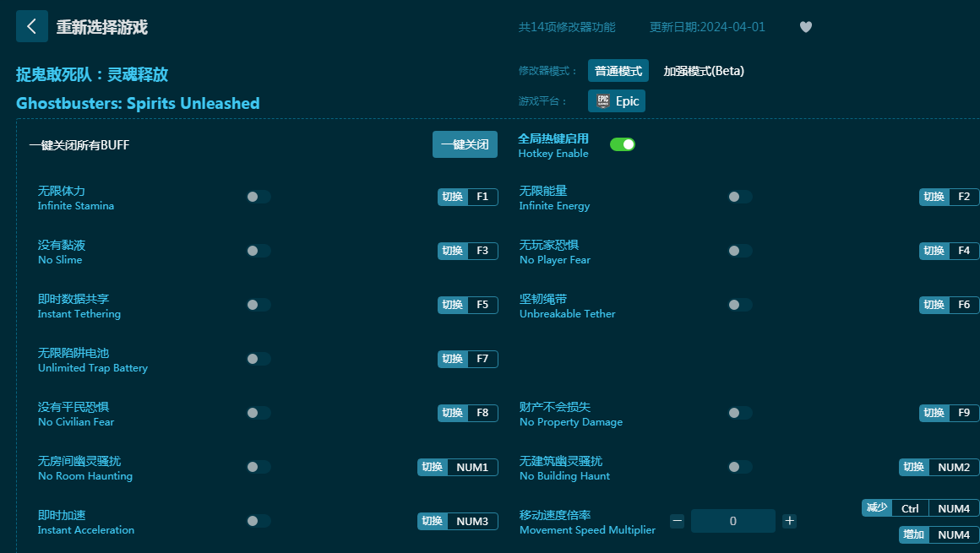The image size is (980, 553).
Task: Toggle the global Hotkey Enable switch
Action: pyautogui.click(x=623, y=145)
